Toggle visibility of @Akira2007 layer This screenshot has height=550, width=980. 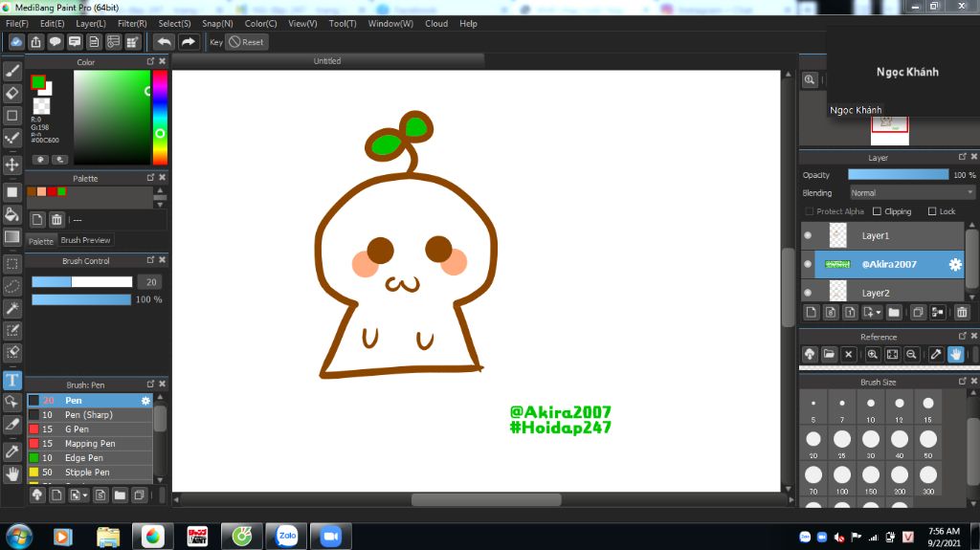tap(808, 264)
